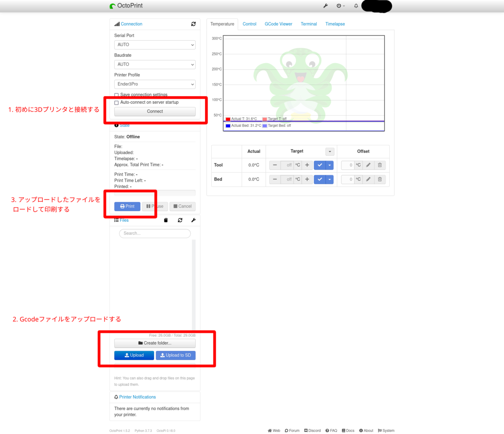Image resolution: width=504 pixels, height=434 pixels.
Task: Confirm Bed target temperature checkmark
Action: [320, 179]
